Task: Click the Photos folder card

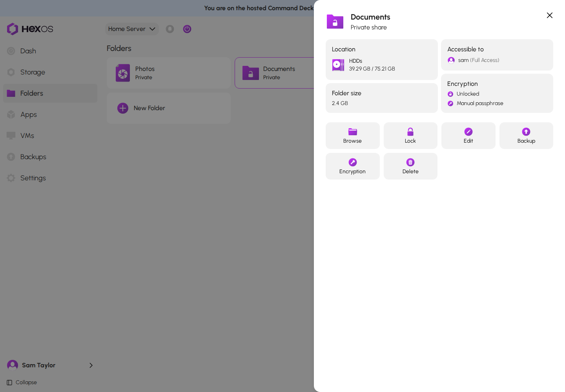Action: click(169, 73)
